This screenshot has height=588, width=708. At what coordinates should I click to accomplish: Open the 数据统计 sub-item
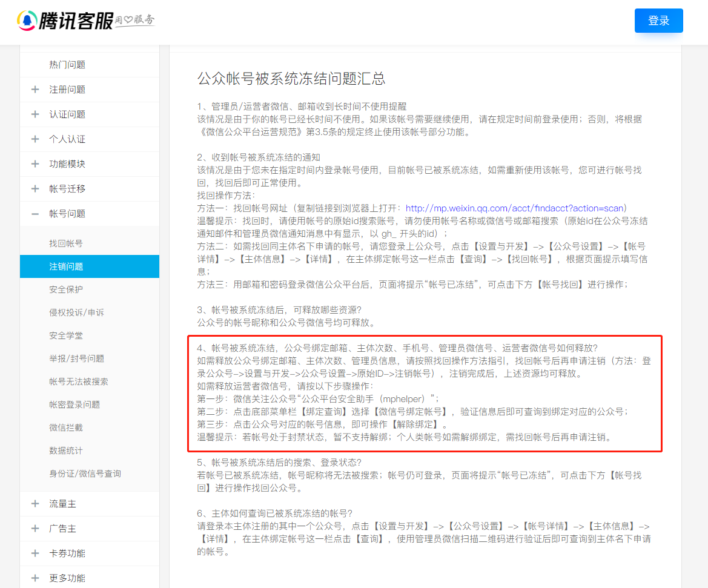[66, 451]
